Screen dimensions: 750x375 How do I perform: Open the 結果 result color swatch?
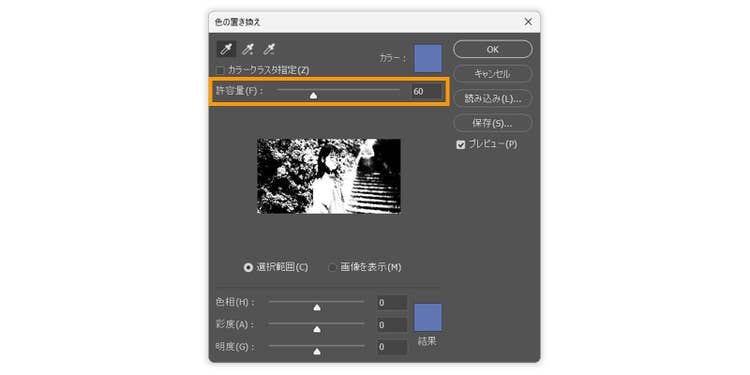428,317
